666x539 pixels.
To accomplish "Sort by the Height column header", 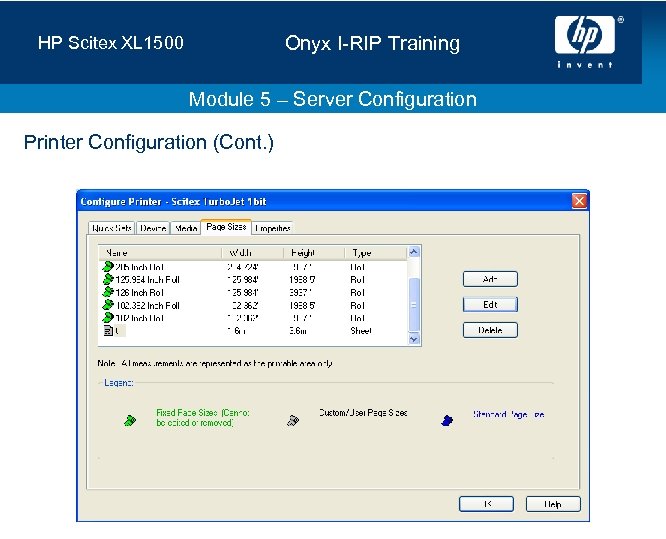I will click(314, 253).
